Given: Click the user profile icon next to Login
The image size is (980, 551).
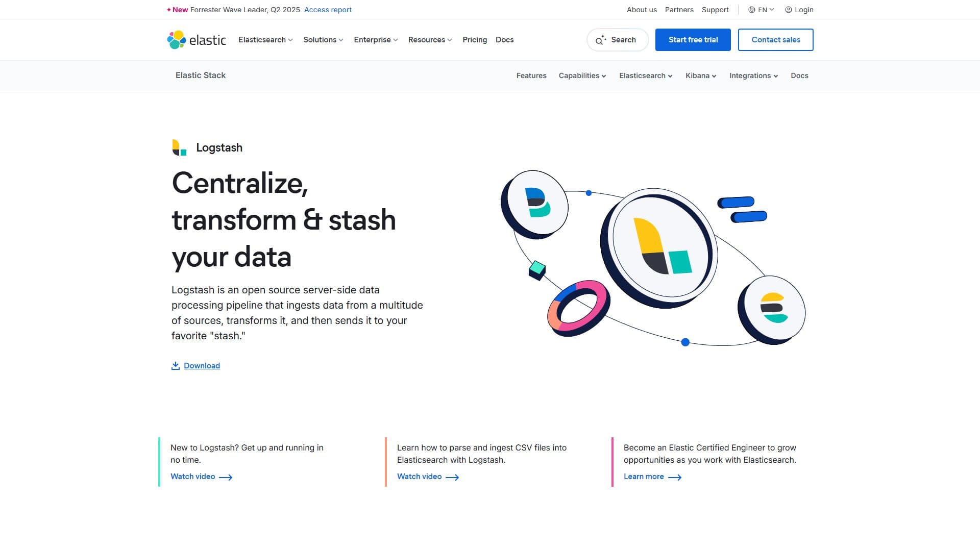Looking at the screenshot, I should point(789,10).
